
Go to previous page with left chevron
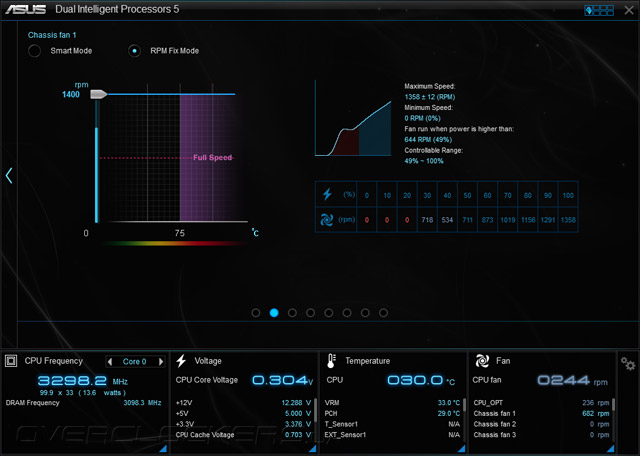coord(9,176)
